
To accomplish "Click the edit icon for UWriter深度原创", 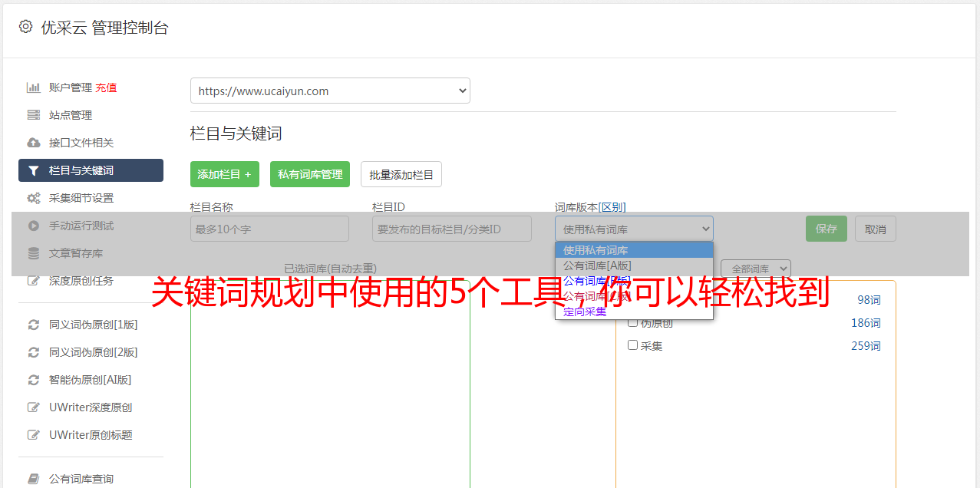I will pos(34,407).
